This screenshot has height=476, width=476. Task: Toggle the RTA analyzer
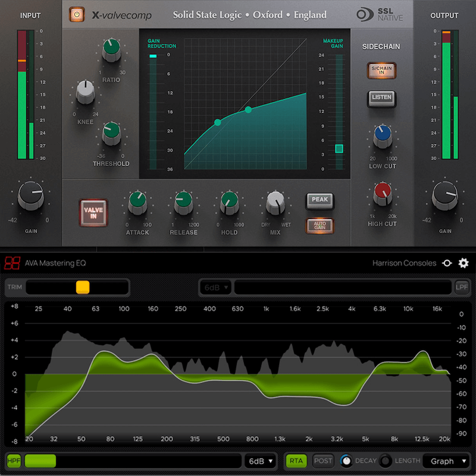tap(296, 461)
